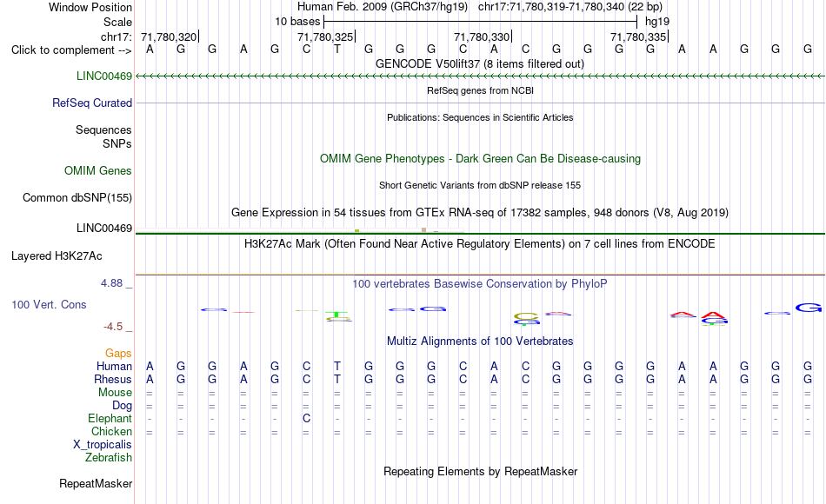Select the Human alignment row label
The width and height of the screenshot is (826, 504).
(114, 366)
